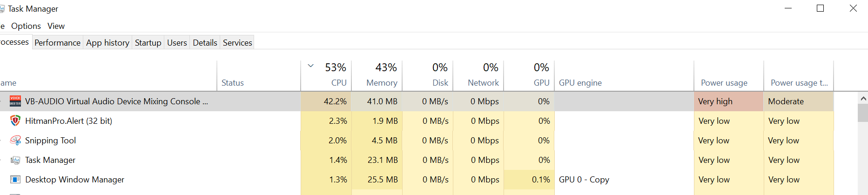The width and height of the screenshot is (868, 195).
Task: Sort by the Power usage column
Action: pos(724,82)
